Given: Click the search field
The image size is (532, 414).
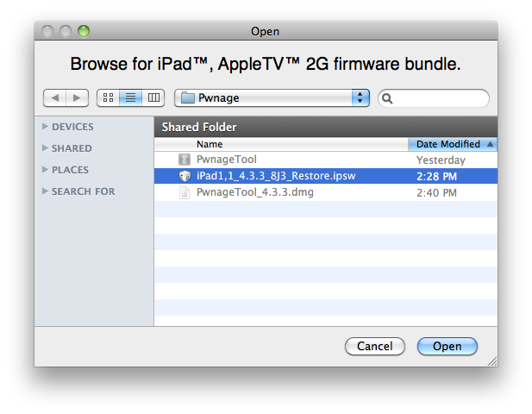Looking at the screenshot, I should [x=441, y=98].
